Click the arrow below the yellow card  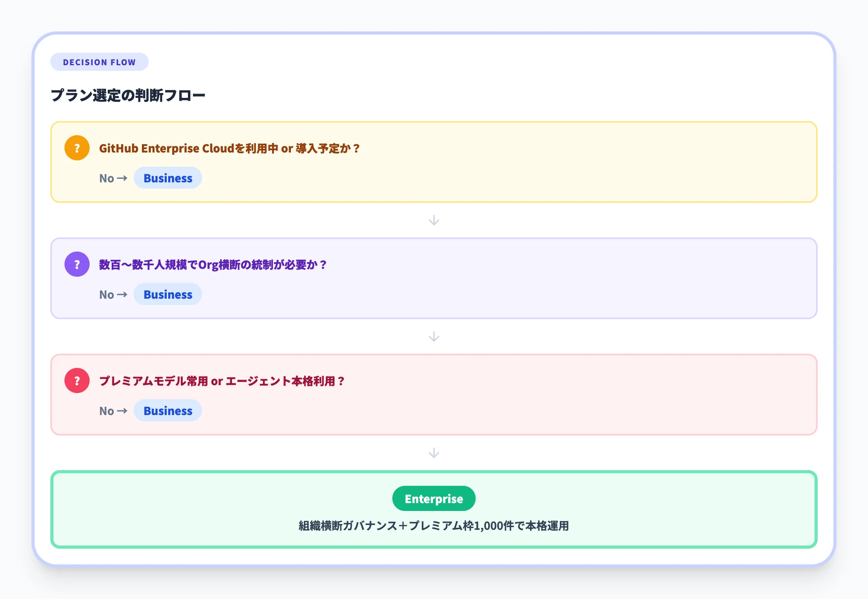tap(434, 220)
